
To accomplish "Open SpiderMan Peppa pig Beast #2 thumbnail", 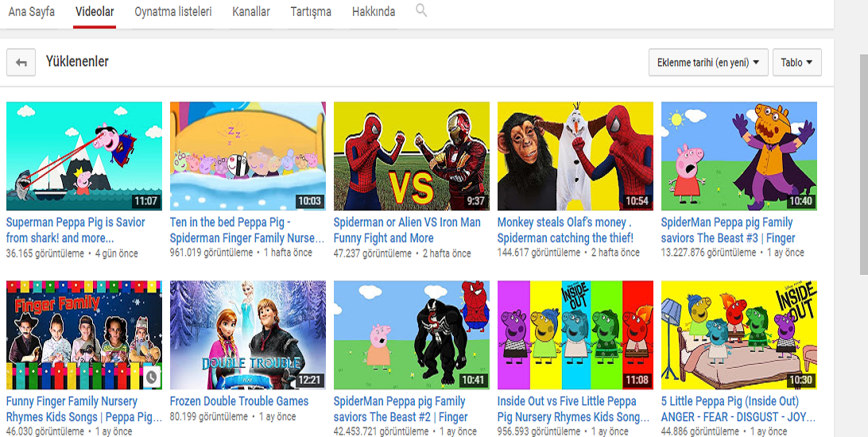I will tap(412, 335).
